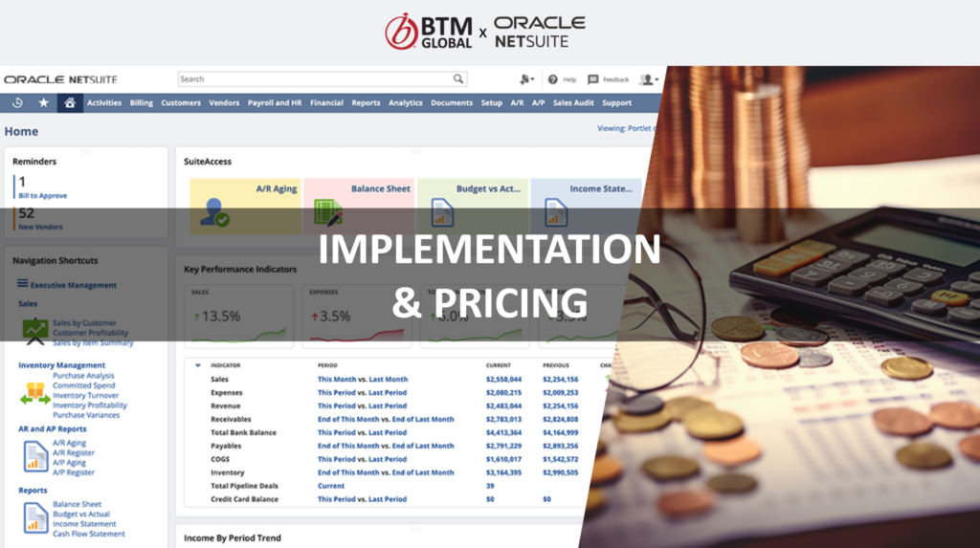Click the Sales 'Last Month' period link
This screenshot has height=548, width=980.
click(389, 380)
